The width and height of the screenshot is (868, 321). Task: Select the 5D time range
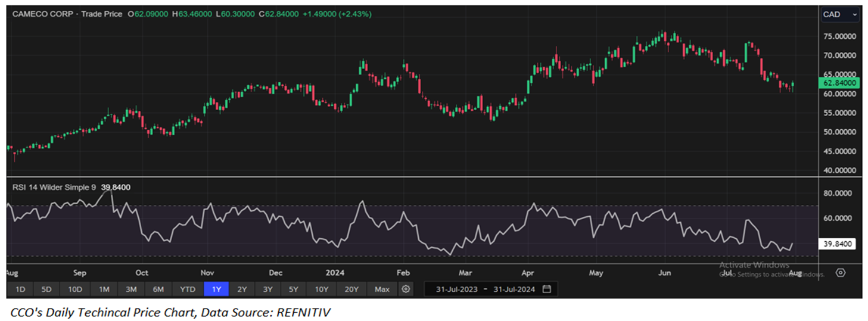coord(46,289)
